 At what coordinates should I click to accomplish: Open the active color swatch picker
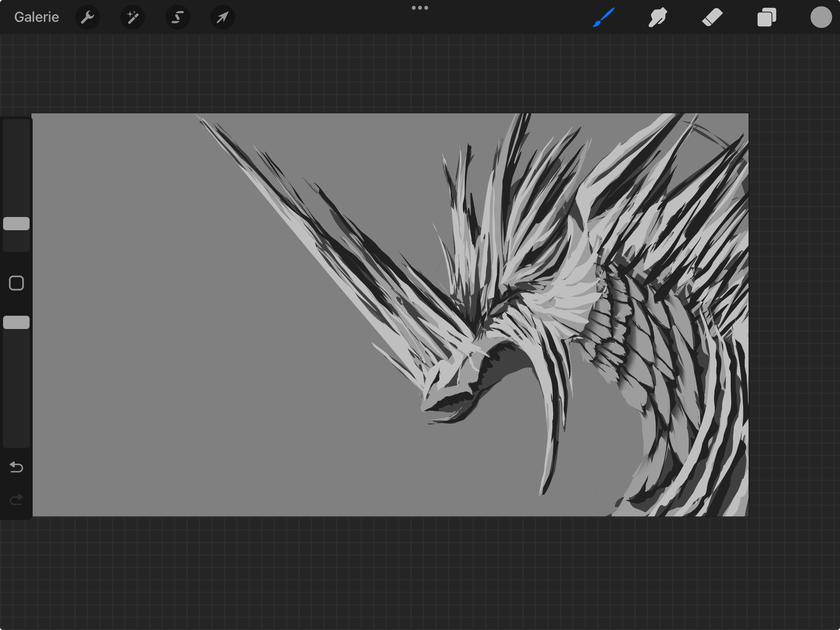tap(821, 17)
